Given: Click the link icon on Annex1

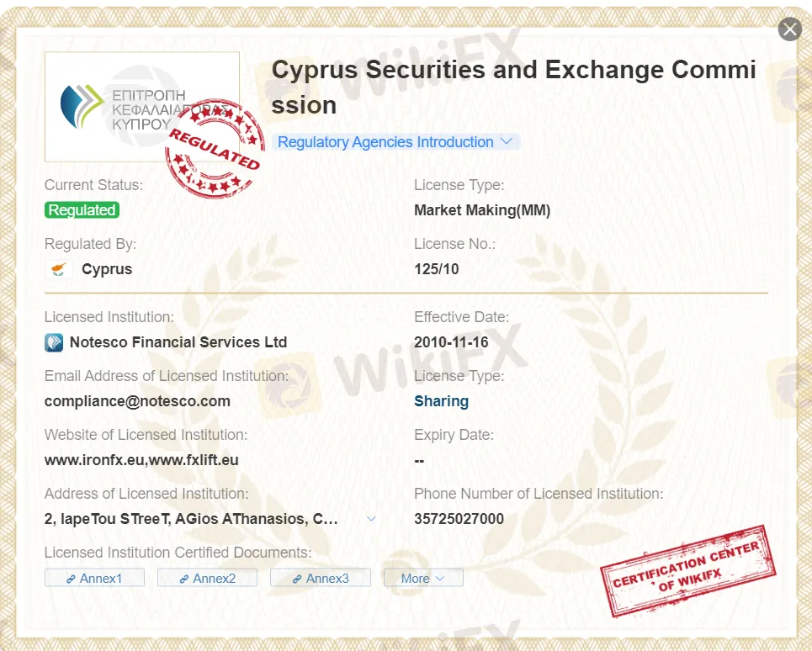Looking at the screenshot, I should [x=71, y=579].
